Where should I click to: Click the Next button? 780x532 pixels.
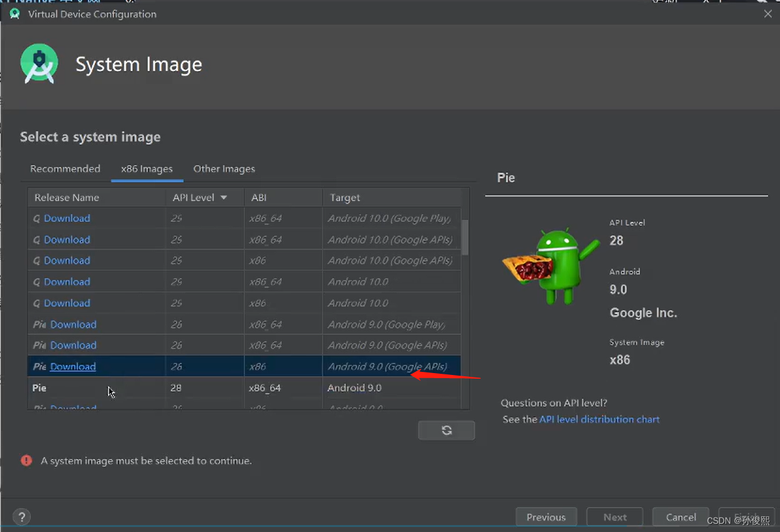coord(615,517)
